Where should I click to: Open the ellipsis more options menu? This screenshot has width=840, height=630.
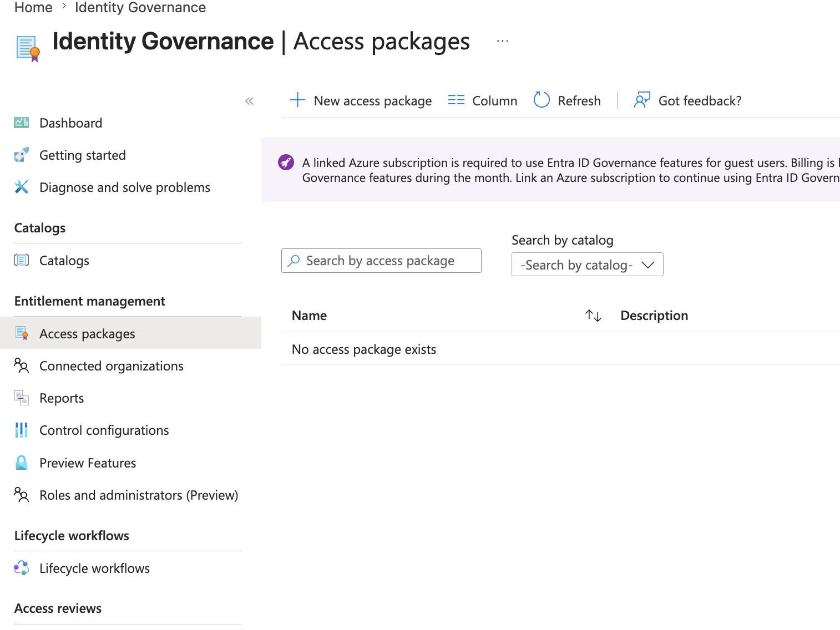[503, 41]
